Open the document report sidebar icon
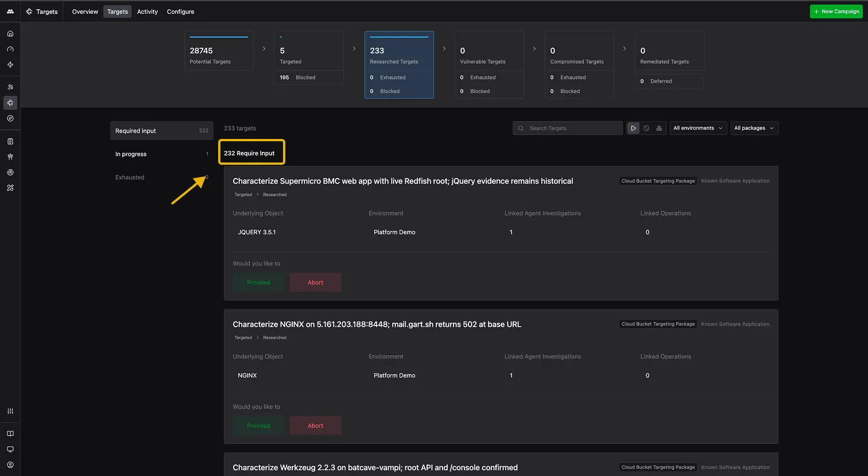The width and height of the screenshot is (868, 476). (x=10, y=141)
